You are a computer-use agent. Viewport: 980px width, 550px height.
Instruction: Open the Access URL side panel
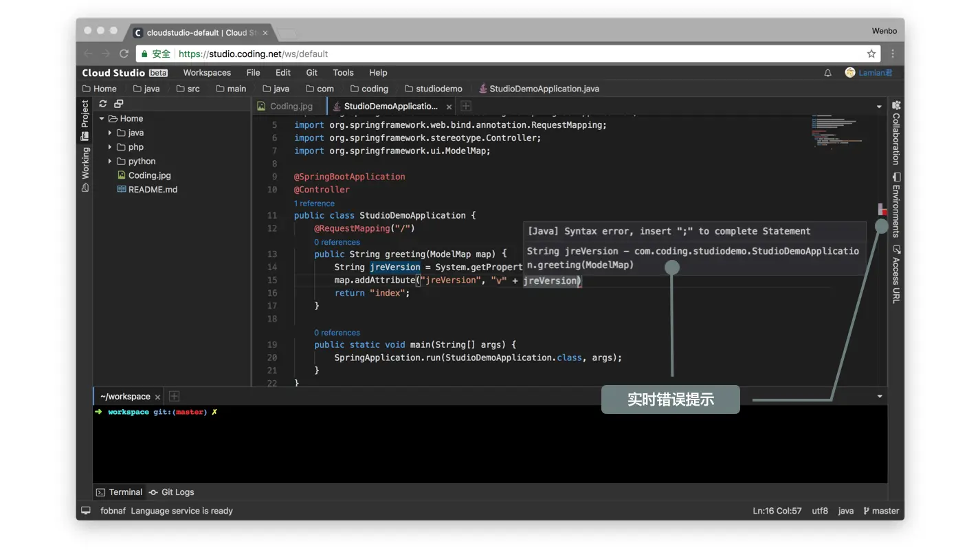895,274
